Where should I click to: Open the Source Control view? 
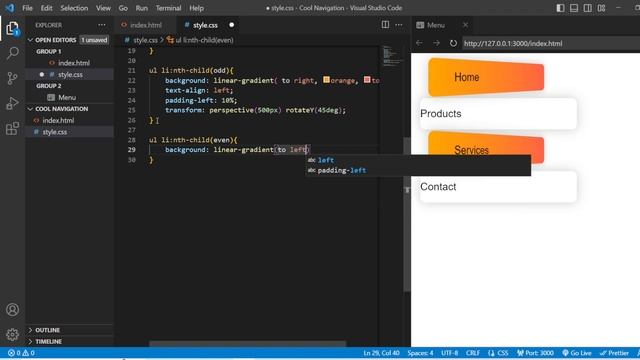[x=13, y=78]
